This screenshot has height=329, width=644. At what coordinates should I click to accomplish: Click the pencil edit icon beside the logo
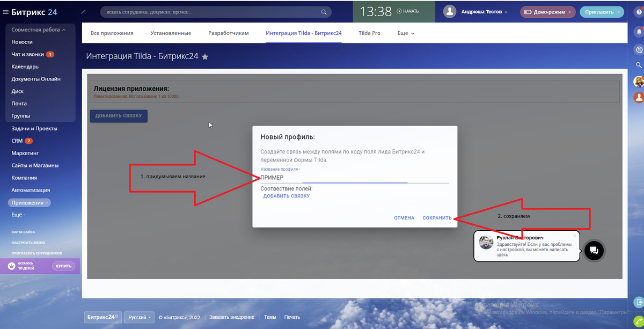tap(83, 11)
